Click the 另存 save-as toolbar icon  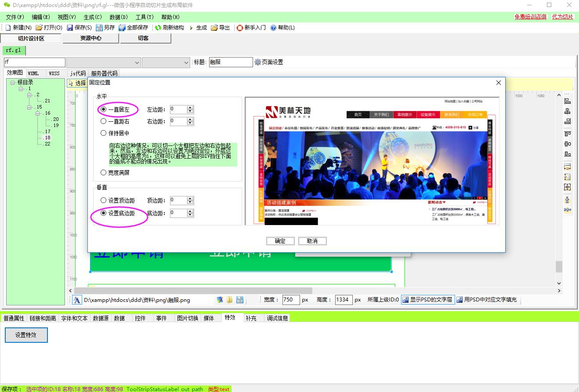click(99, 28)
